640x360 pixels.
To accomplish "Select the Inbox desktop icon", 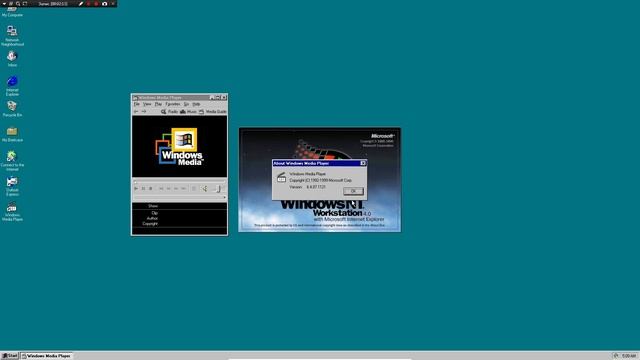I will click(12, 59).
